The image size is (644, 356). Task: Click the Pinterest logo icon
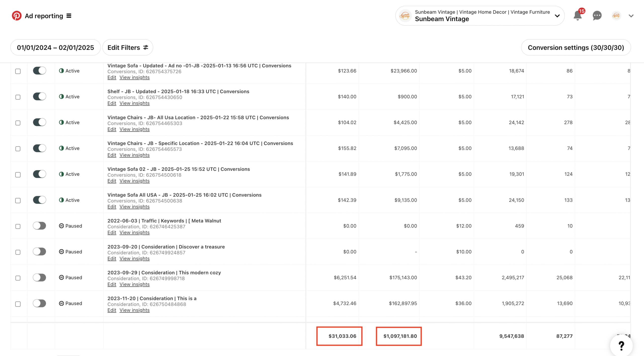tap(17, 16)
